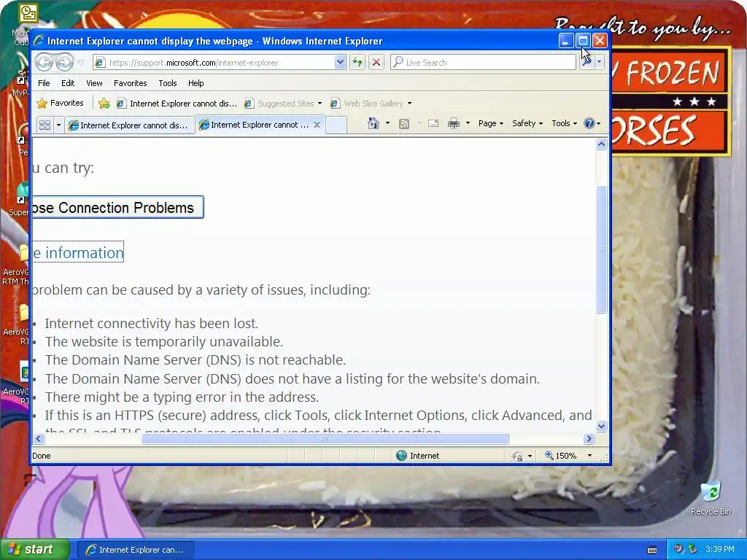Click the Refresh page icon
The image size is (747, 560).
coord(357,63)
